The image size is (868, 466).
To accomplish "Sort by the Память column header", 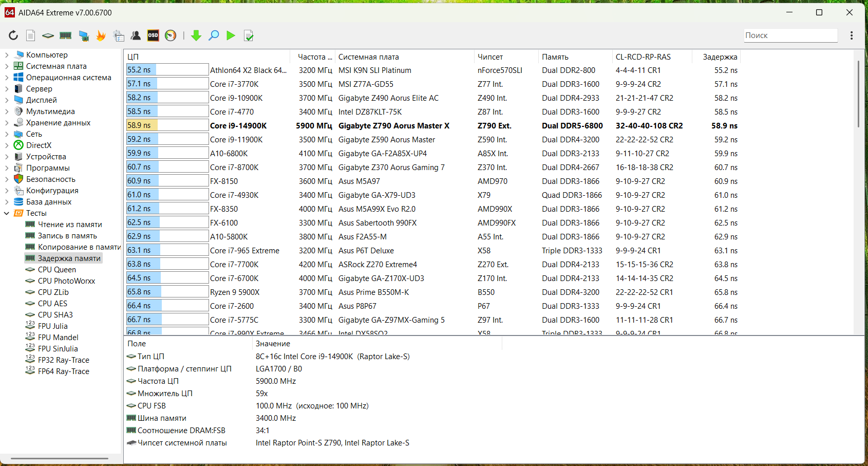I will pos(575,57).
